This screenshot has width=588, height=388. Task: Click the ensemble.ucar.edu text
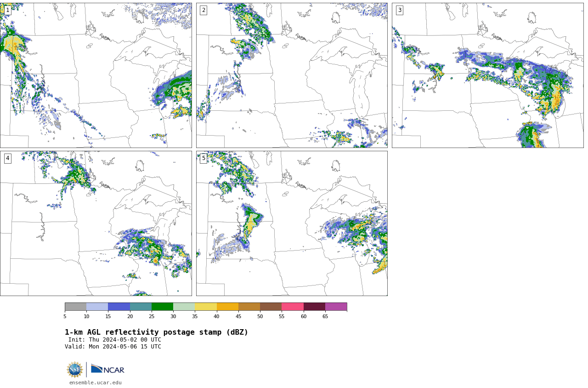pyautogui.click(x=96, y=382)
